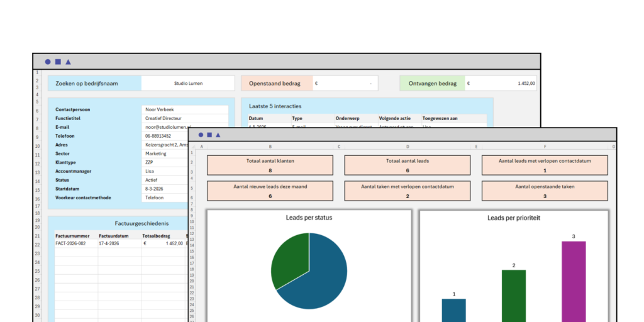Click the circle icon in the back window title bar
The width and height of the screenshot is (644, 322).
[48, 62]
